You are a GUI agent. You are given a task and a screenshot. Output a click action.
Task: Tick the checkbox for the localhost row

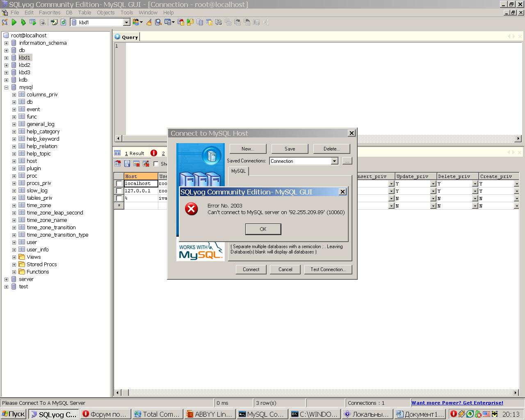pyautogui.click(x=119, y=183)
